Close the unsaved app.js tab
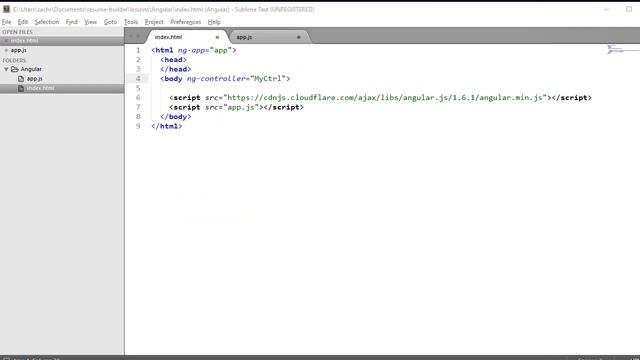Viewport: 640px width, 360px height. click(298, 37)
